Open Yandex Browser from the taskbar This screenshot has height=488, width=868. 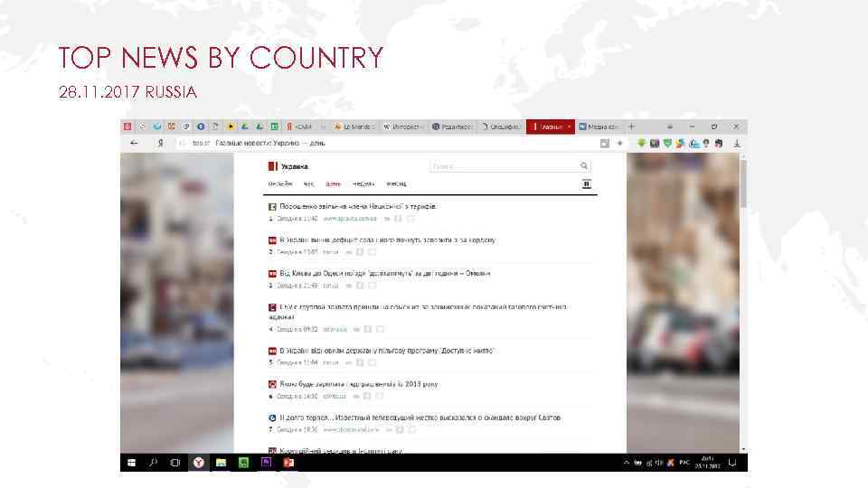tap(199, 463)
